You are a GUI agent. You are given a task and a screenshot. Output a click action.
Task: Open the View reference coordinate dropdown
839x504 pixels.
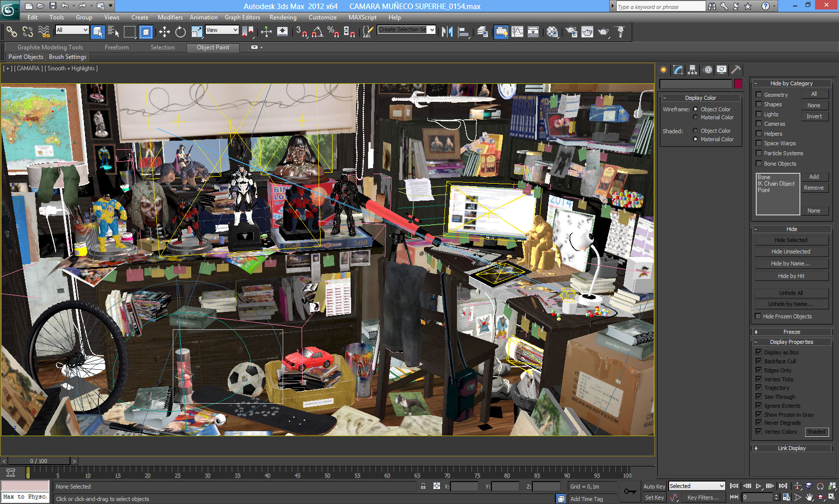tap(222, 30)
